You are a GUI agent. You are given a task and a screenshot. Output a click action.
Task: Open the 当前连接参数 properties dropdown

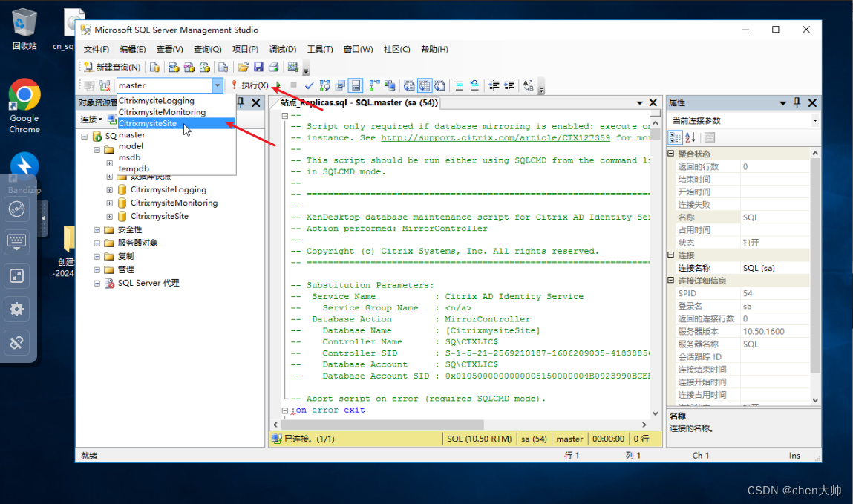815,120
